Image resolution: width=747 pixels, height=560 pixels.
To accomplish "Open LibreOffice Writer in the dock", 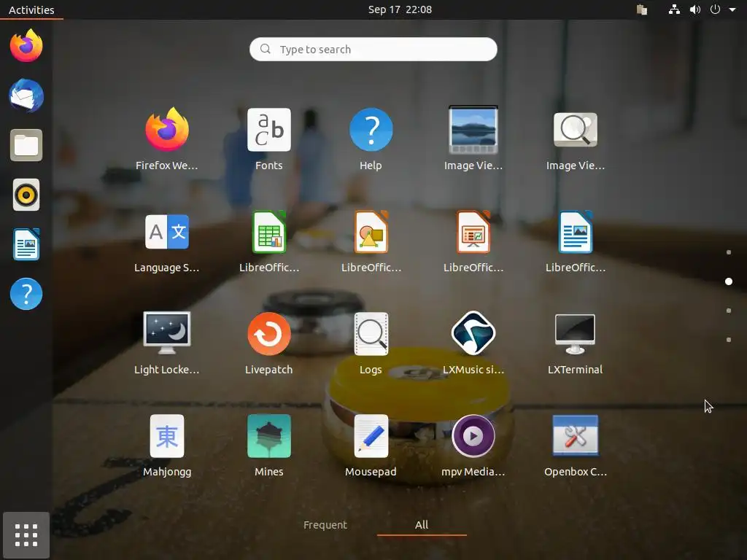I will pos(26,244).
